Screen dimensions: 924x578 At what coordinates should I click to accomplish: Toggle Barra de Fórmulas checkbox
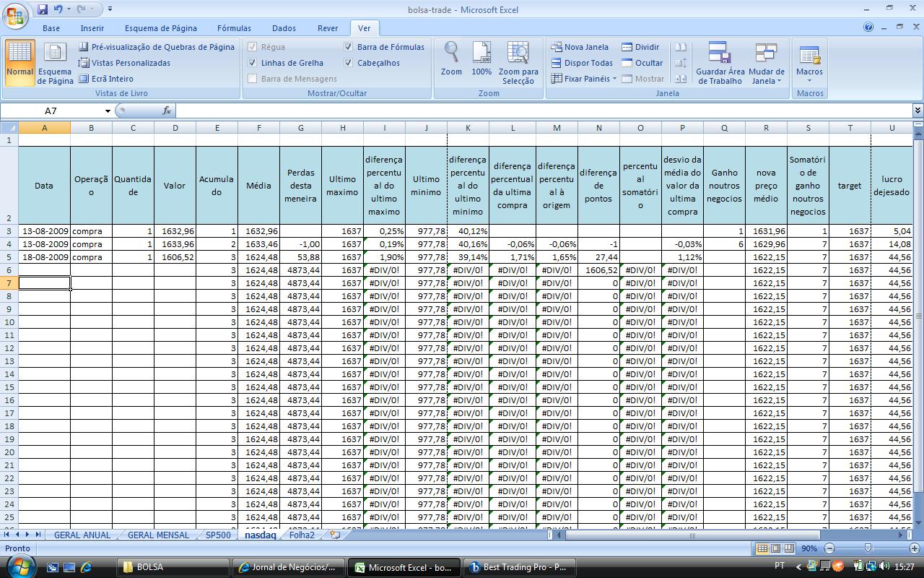pyautogui.click(x=348, y=47)
